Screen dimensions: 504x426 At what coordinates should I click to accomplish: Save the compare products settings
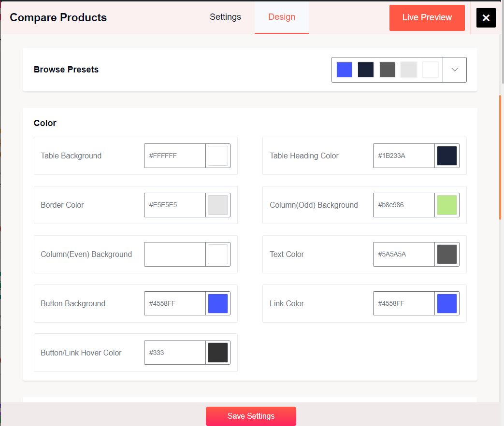(251, 416)
